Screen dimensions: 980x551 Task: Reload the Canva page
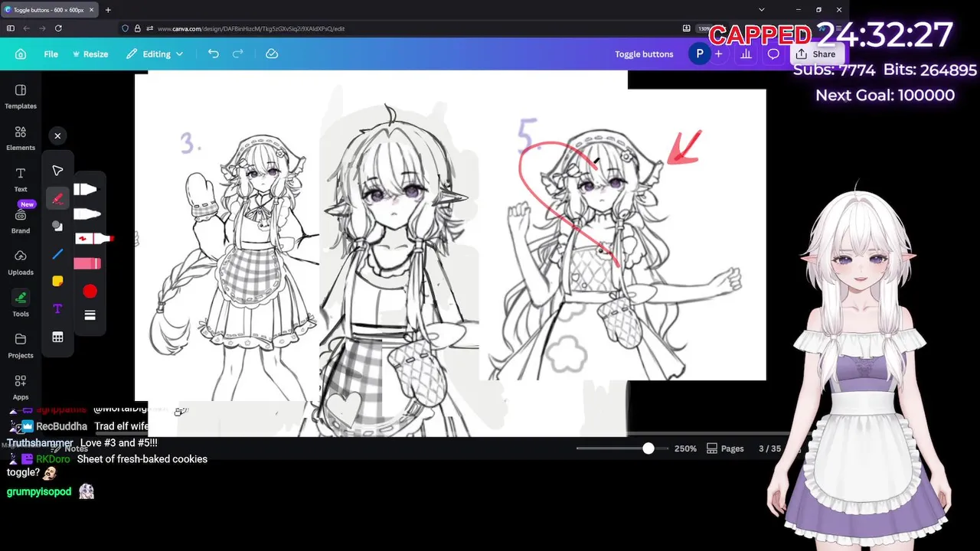[58, 28]
